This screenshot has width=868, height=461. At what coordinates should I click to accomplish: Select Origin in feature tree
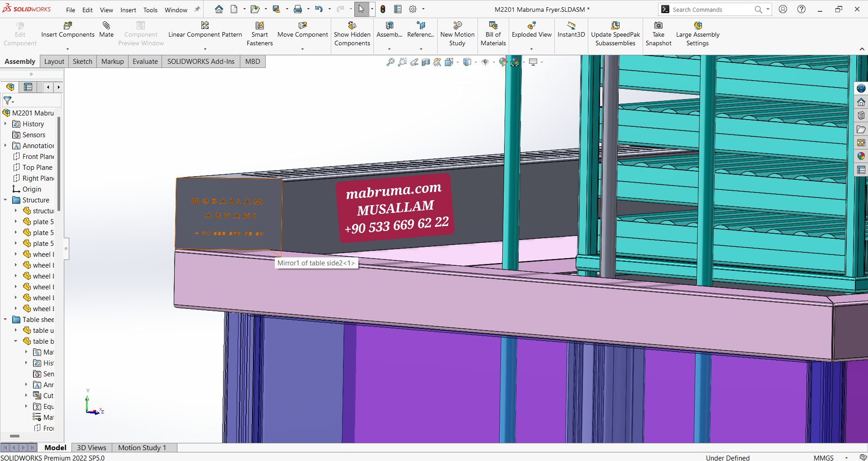32,189
